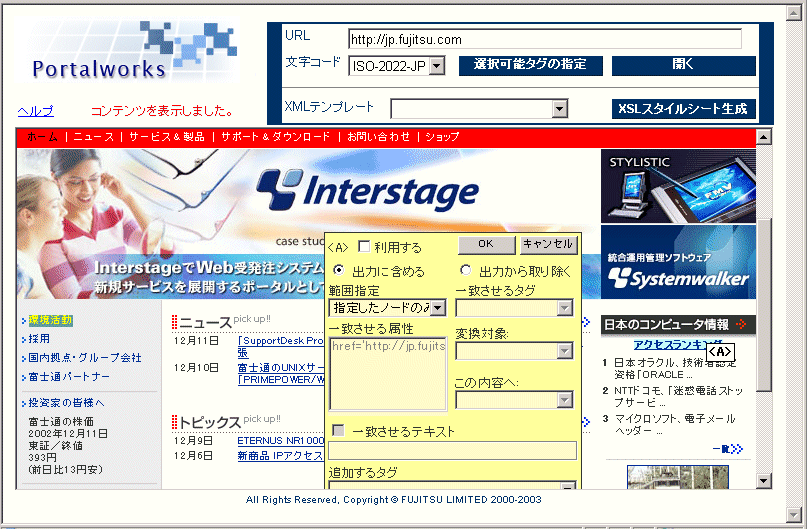Open the アクセスランキング link
This screenshot has height=529, width=807.
click(678, 345)
